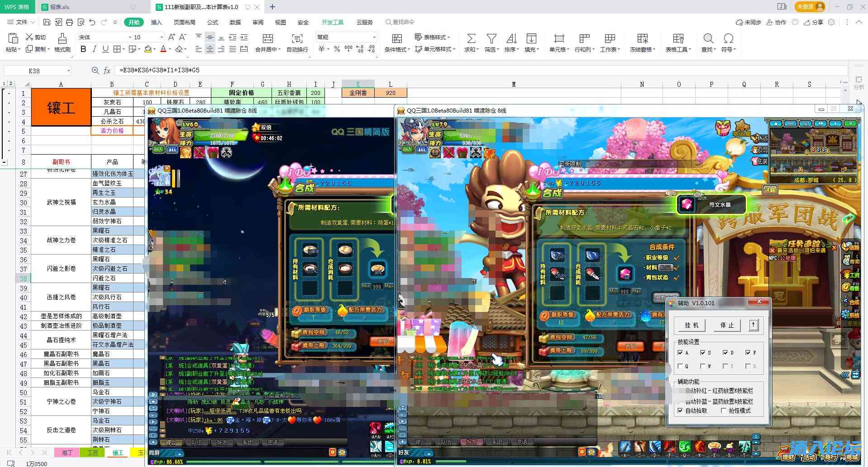Screen dimensions: 868x467
Task: Open the 合并居中 merge dropdown
Action: tap(267, 49)
